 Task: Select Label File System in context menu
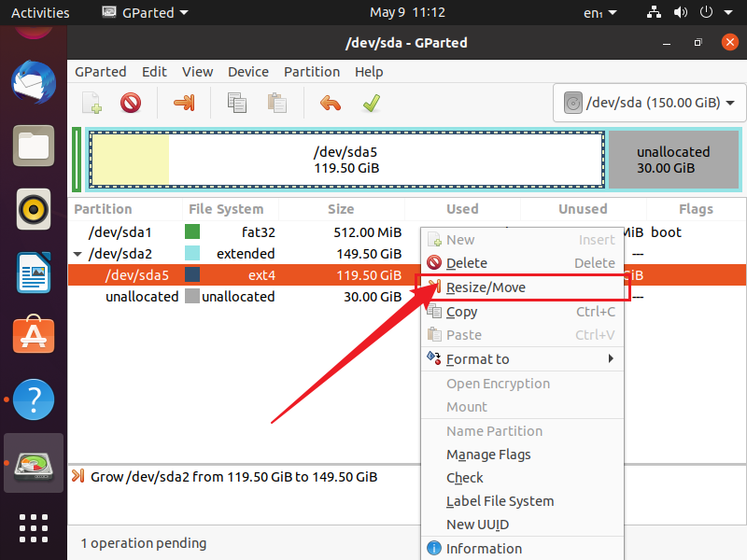tap(523, 501)
